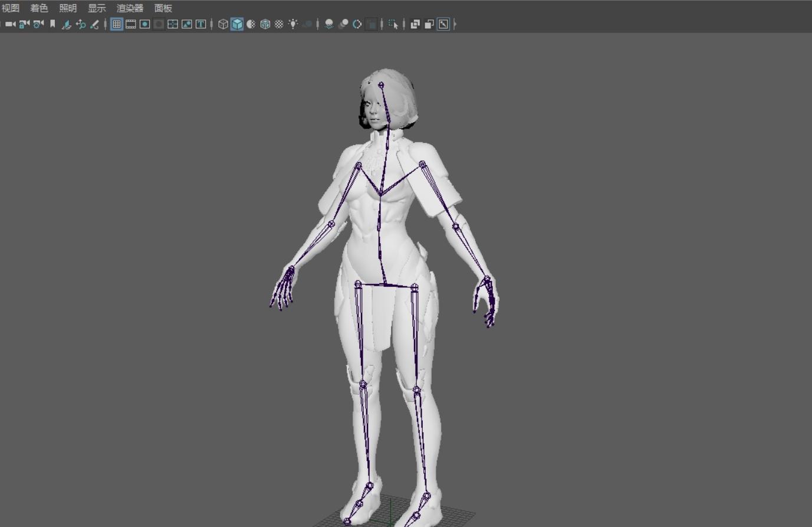Turn on Use All Lights bulb icon
This screenshot has height=527, width=812.
[x=293, y=24]
